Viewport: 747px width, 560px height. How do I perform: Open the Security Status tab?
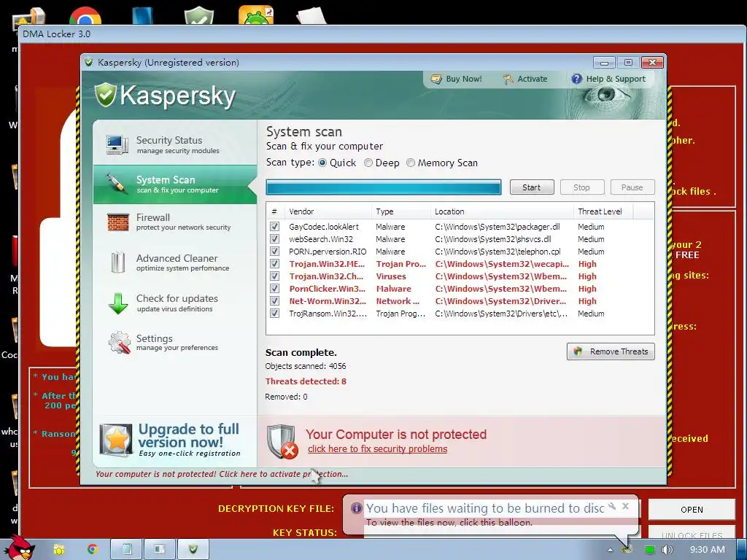click(x=175, y=145)
